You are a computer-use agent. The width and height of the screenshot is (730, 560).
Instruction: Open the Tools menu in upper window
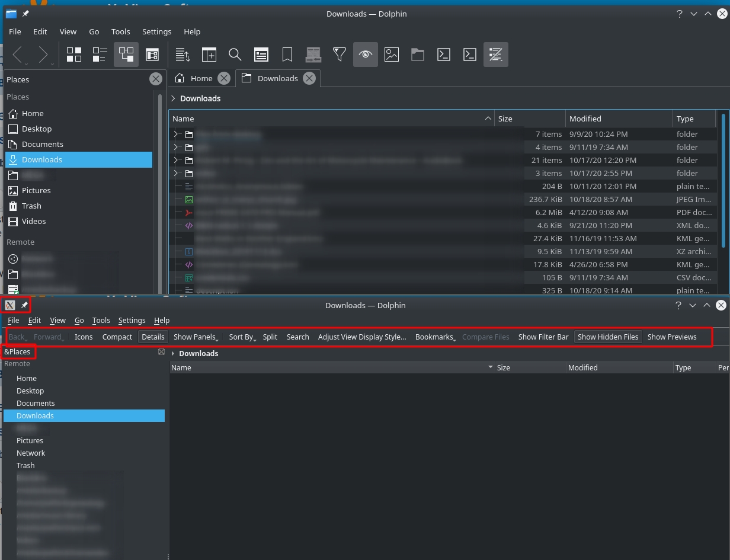click(x=120, y=31)
